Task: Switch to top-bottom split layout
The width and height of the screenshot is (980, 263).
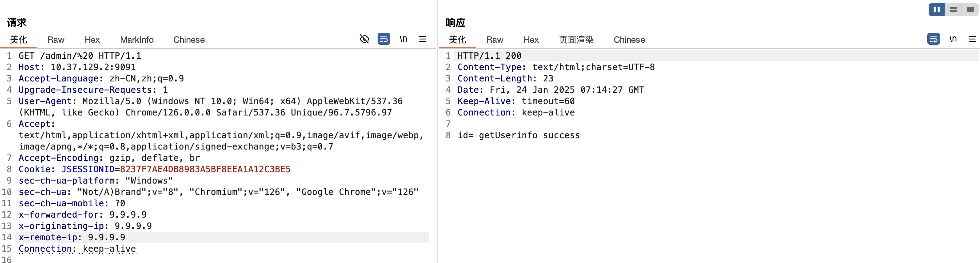Action: [x=953, y=10]
